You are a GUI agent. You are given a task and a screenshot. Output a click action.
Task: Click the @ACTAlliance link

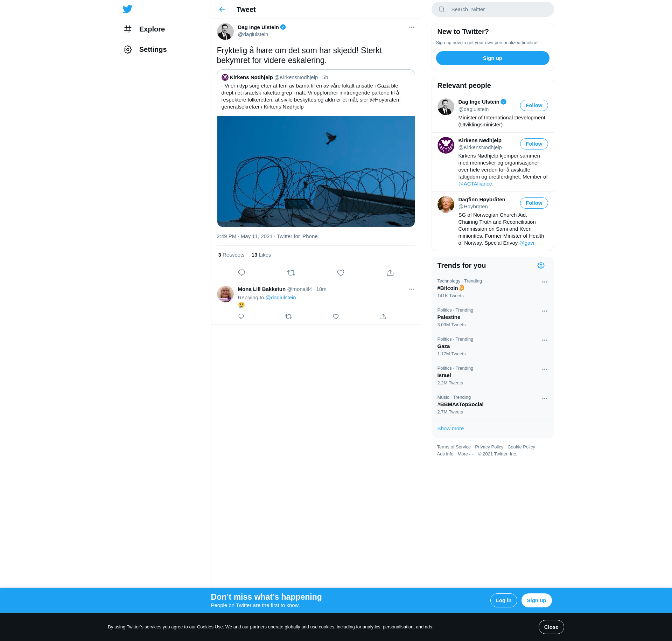(x=475, y=184)
